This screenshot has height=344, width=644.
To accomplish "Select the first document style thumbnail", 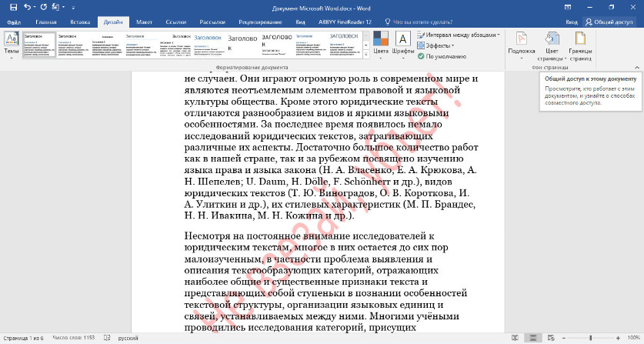I will point(39,45).
